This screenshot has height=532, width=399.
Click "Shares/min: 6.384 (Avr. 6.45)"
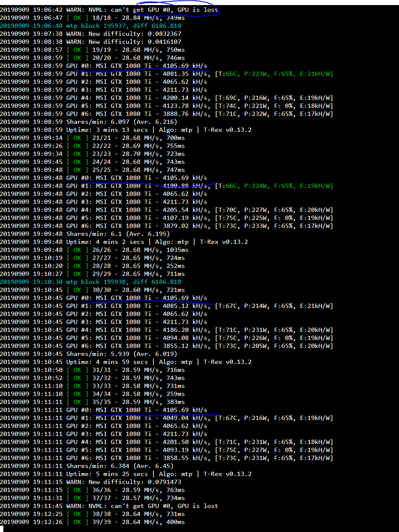tap(87, 466)
